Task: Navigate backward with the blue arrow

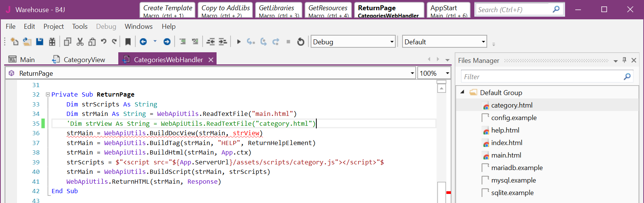Action: pyautogui.click(x=143, y=42)
